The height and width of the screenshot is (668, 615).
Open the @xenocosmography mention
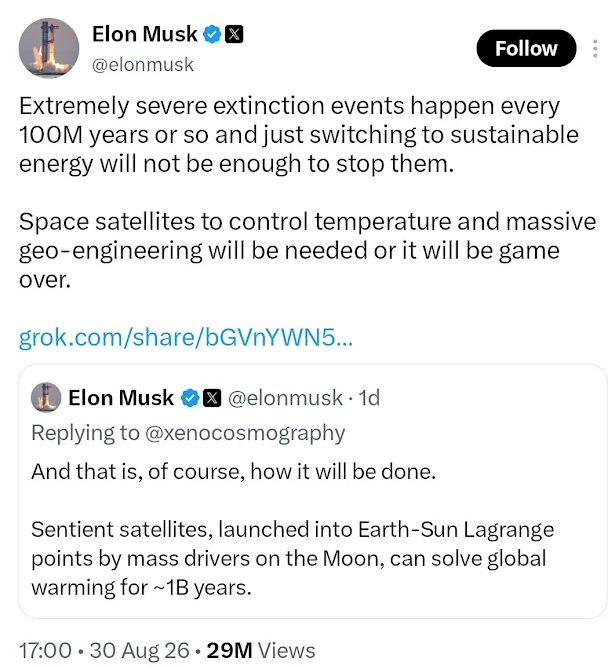pos(245,433)
